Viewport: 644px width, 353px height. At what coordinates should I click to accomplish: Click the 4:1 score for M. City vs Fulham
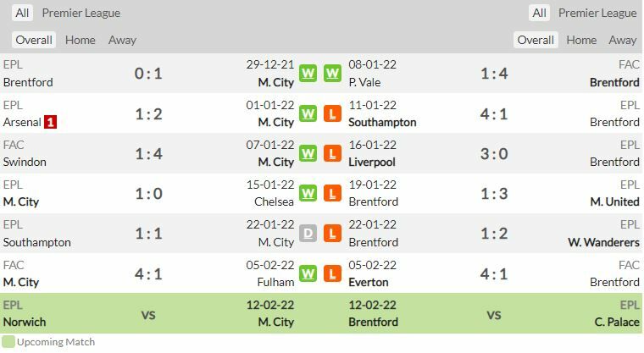[148, 273]
